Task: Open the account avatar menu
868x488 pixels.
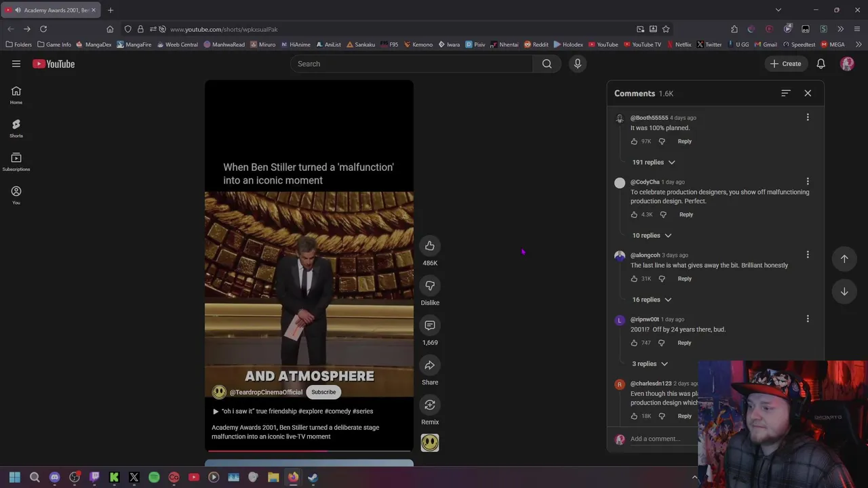Action: (x=847, y=64)
